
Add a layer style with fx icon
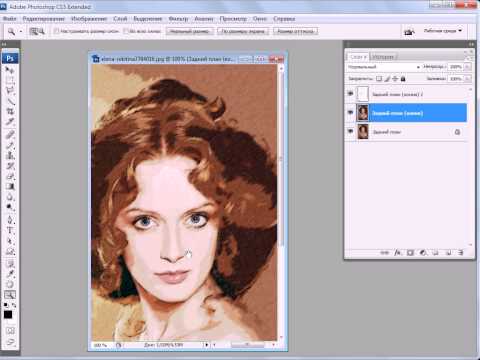tap(397, 253)
